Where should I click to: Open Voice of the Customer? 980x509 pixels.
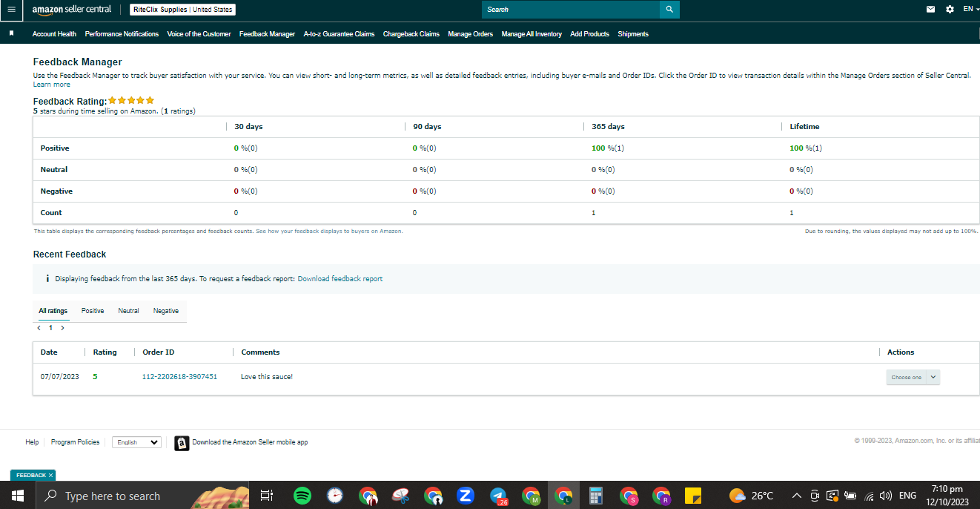click(x=199, y=34)
